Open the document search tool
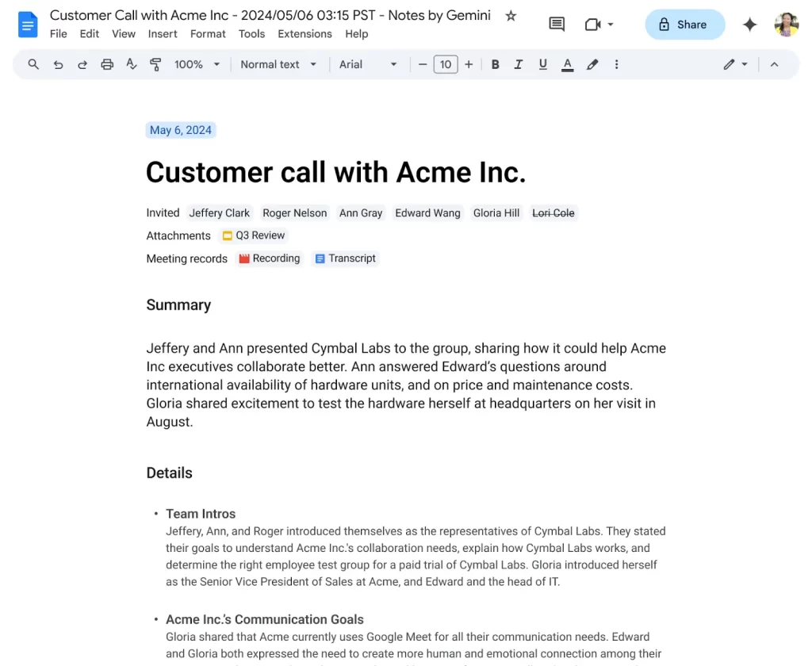 (x=33, y=64)
